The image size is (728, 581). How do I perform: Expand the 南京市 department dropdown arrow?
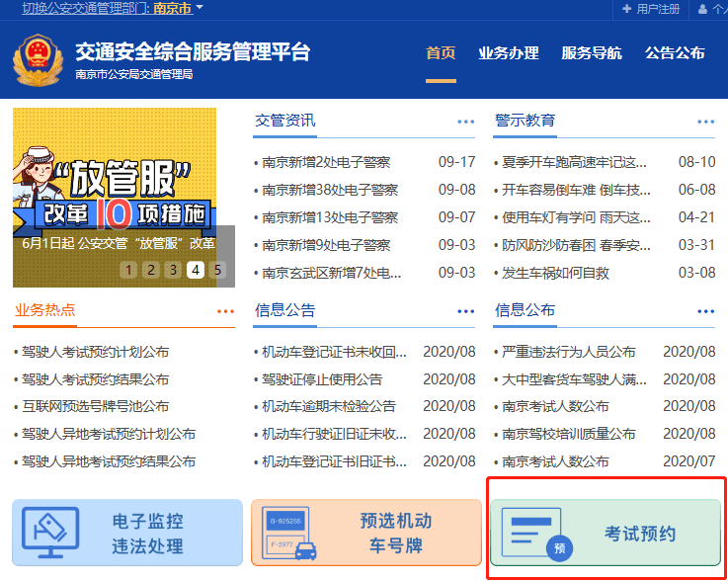pos(200,8)
